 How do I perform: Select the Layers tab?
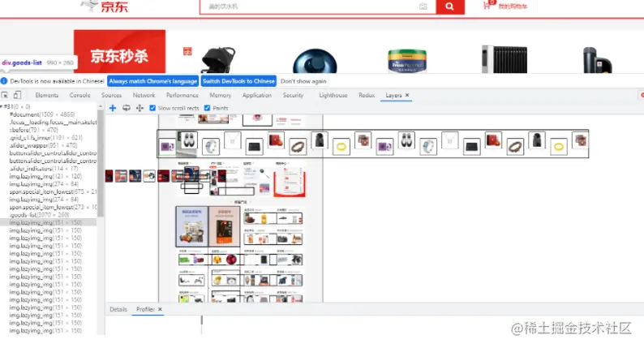(393, 95)
